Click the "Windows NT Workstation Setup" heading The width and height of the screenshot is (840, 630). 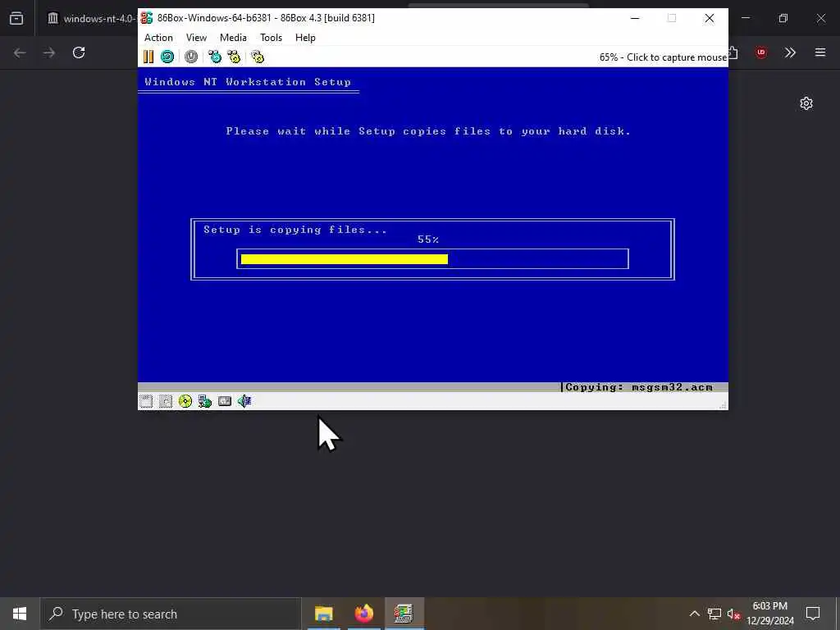(x=248, y=82)
